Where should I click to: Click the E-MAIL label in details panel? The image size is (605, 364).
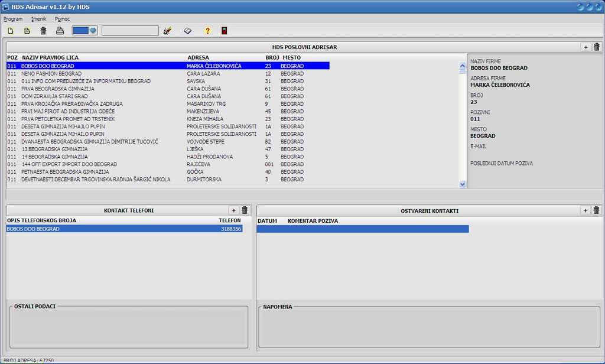point(479,147)
